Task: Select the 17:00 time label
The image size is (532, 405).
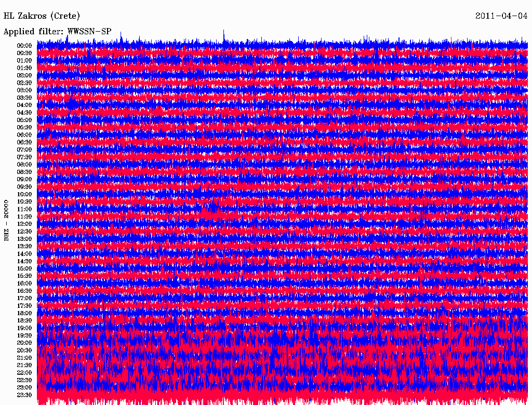Action: (24, 298)
